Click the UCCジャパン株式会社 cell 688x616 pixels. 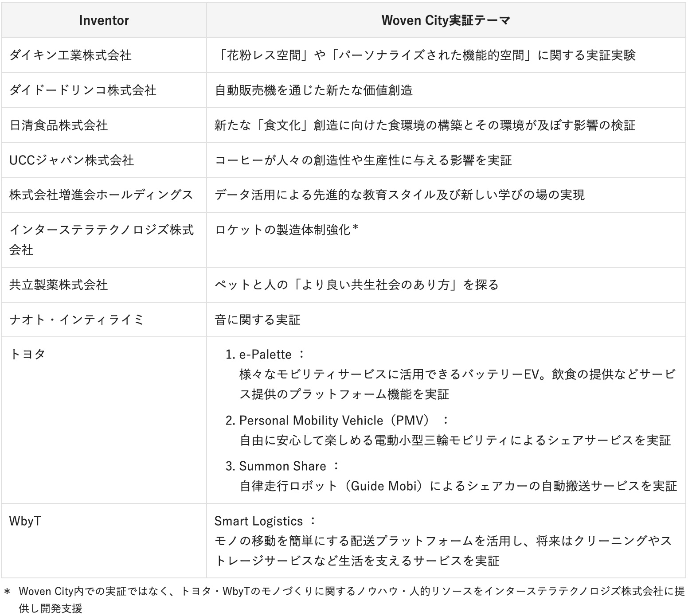[x=71, y=160]
